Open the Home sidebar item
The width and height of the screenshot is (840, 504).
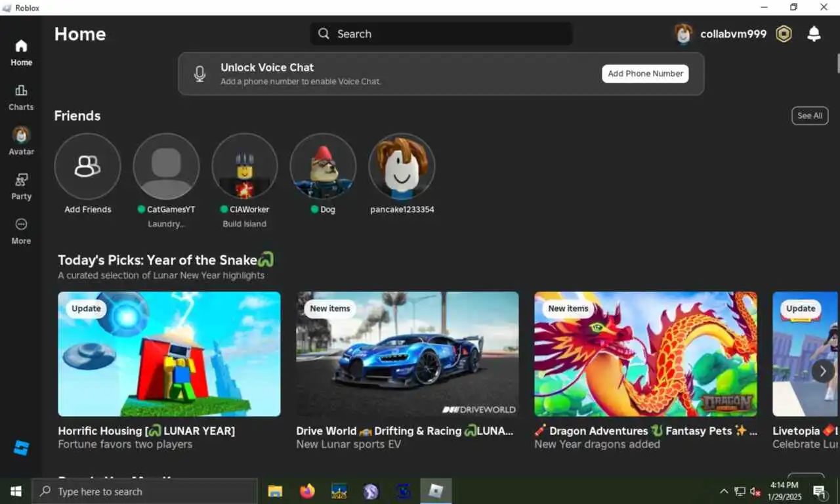pos(21,53)
